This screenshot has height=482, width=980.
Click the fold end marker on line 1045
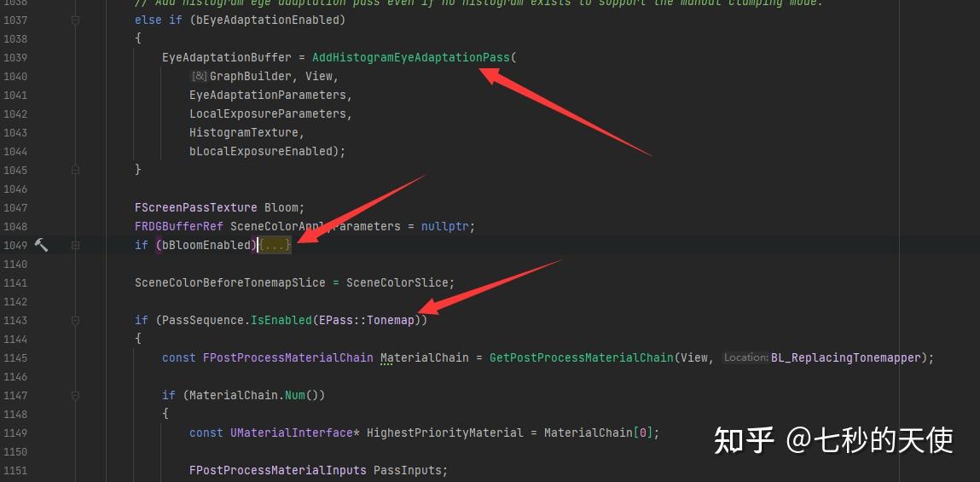pos(75,170)
